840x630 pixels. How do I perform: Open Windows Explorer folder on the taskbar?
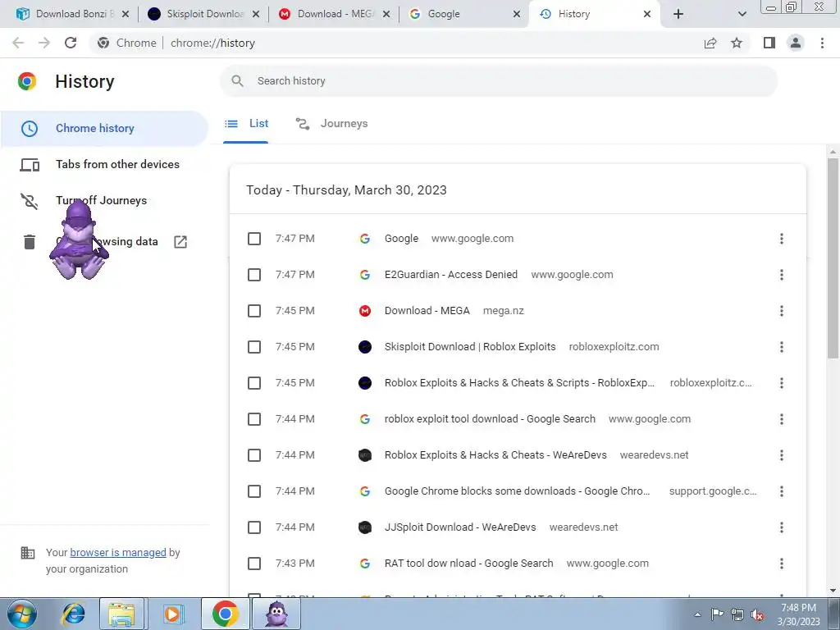pos(121,614)
